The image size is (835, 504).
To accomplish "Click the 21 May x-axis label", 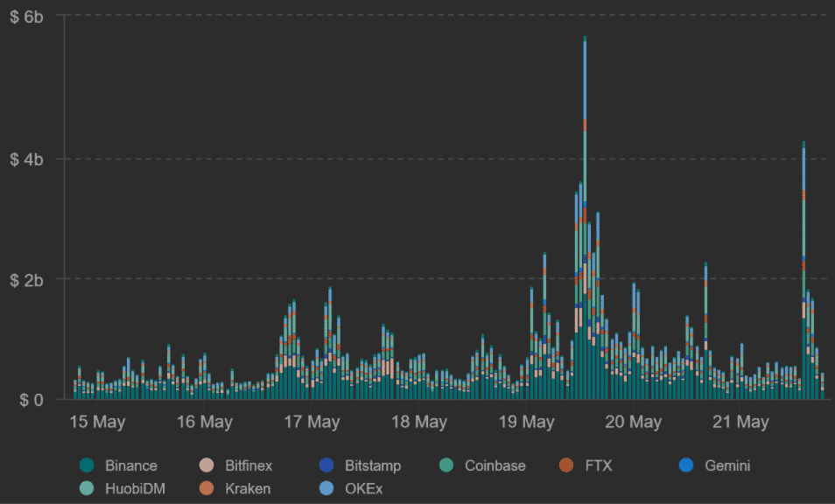I will tap(740, 423).
